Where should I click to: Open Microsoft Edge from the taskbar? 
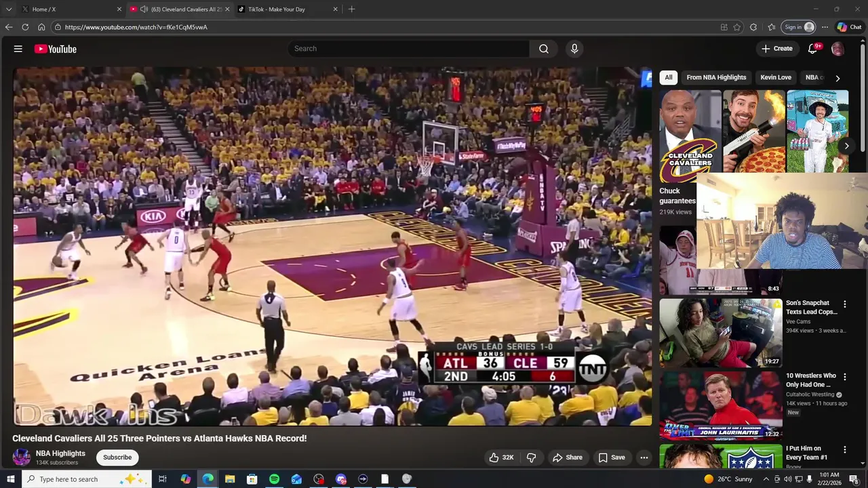[x=208, y=479]
